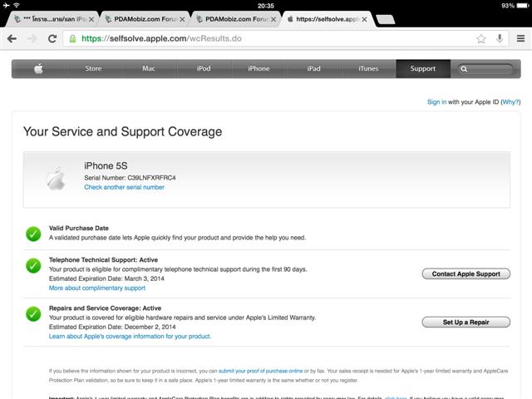Image resolution: width=532 pixels, height=399 pixels.
Task: Open iTunes in the Apple navigation
Action: (368, 69)
